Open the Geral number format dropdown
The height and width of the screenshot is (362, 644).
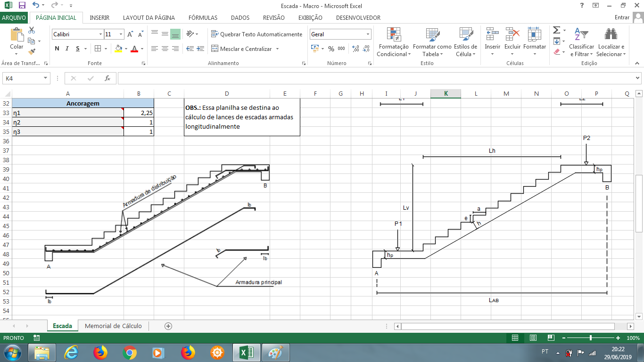[368, 34]
